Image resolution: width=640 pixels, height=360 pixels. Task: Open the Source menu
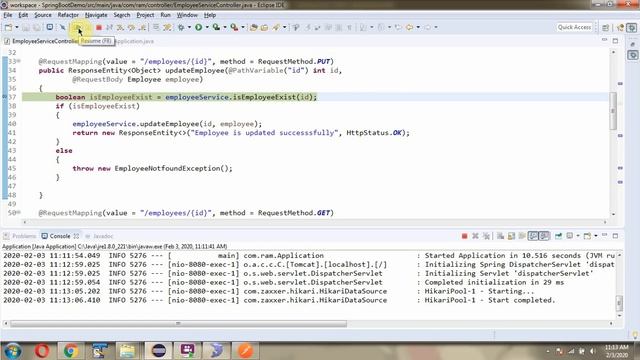click(x=43, y=15)
